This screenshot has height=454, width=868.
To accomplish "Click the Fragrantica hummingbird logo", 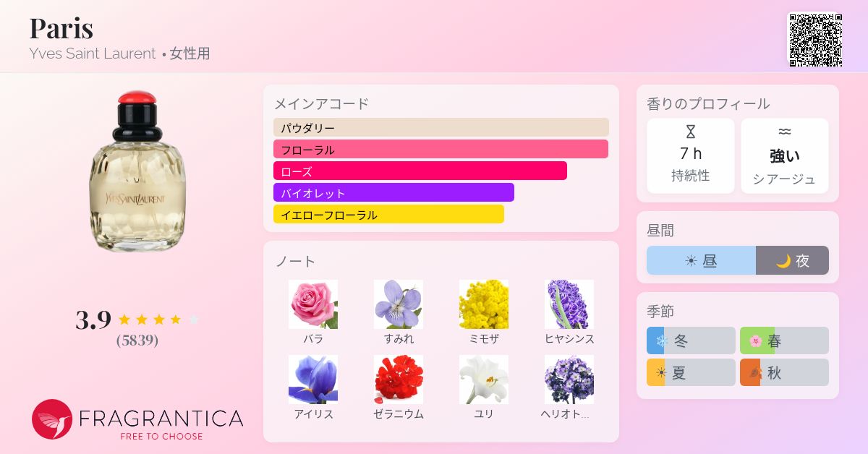I will coord(52,419).
